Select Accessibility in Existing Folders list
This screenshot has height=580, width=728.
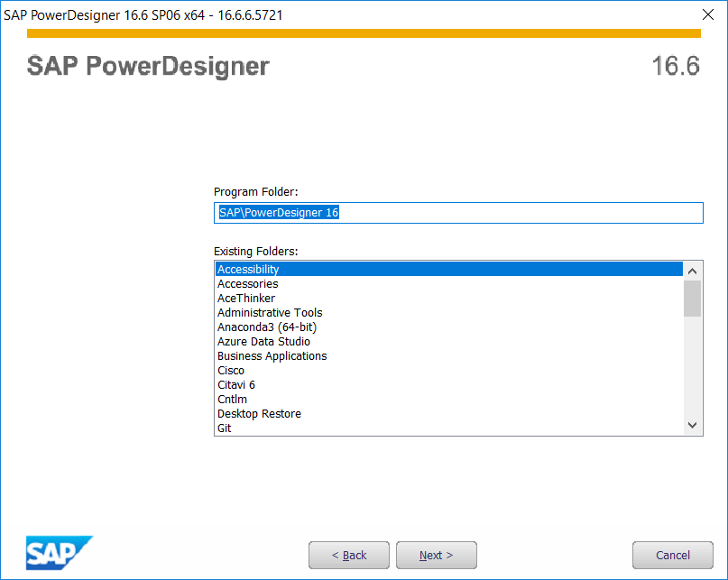pos(449,270)
